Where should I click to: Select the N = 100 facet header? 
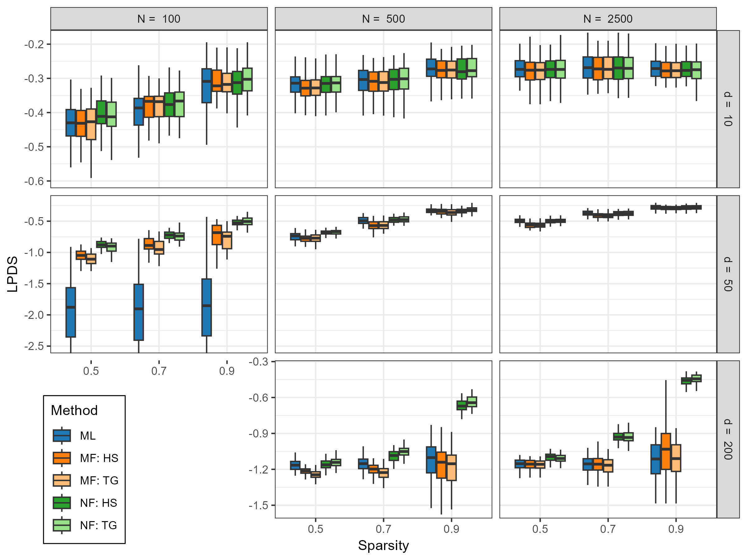click(x=159, y=19)
